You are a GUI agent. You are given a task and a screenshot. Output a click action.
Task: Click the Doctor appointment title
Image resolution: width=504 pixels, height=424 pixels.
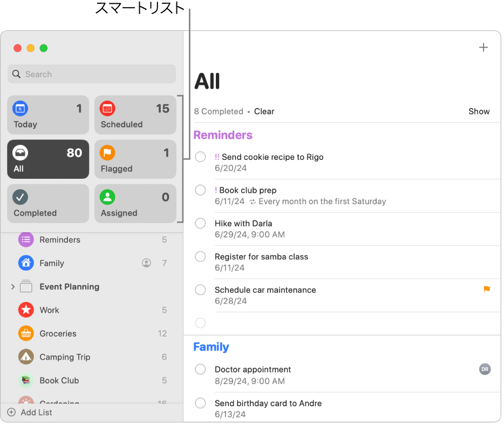pyautogui.click(x=253, y=369)
